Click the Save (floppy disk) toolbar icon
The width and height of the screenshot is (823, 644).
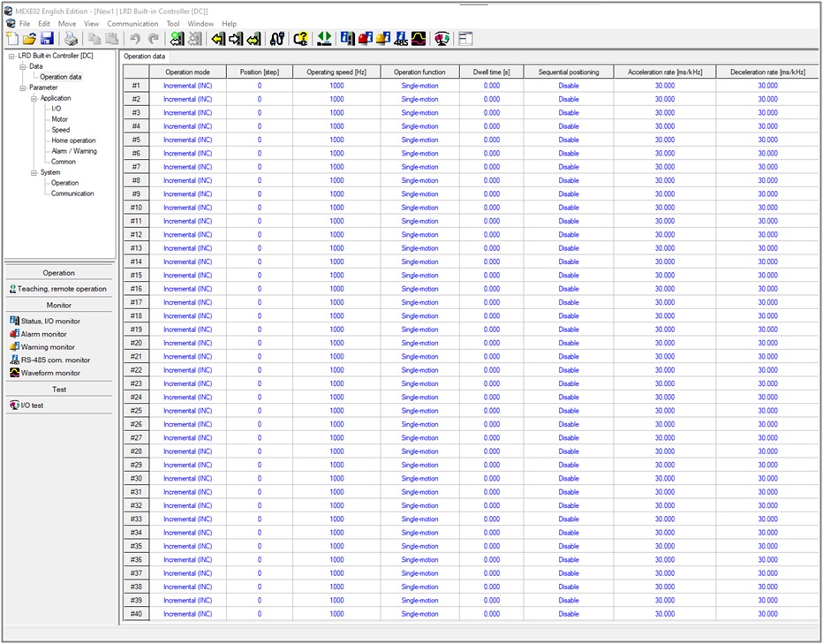pyautogui.click(x=47, y=39)
